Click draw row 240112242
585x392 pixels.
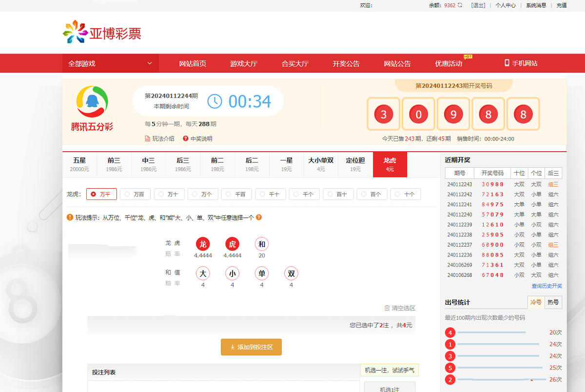click(x=504, y=195)
